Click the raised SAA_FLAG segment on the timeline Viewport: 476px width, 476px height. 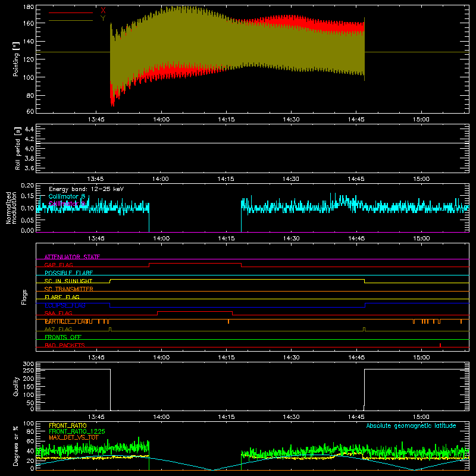[x=195, y=312]
